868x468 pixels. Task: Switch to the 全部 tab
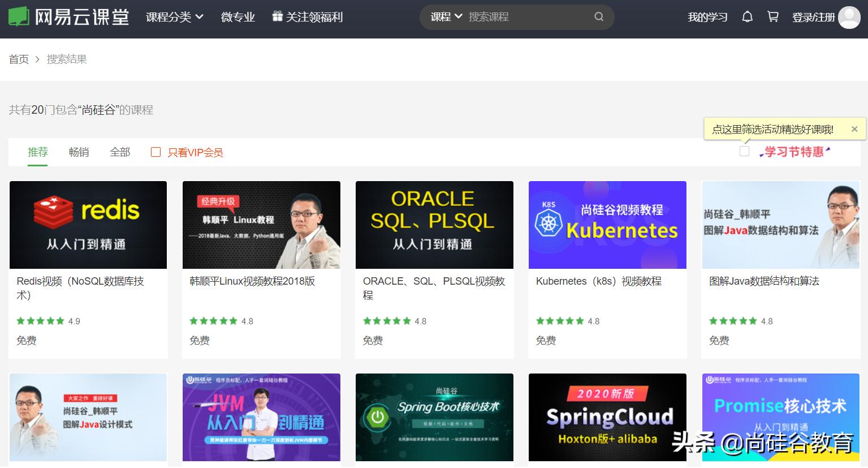120,152
